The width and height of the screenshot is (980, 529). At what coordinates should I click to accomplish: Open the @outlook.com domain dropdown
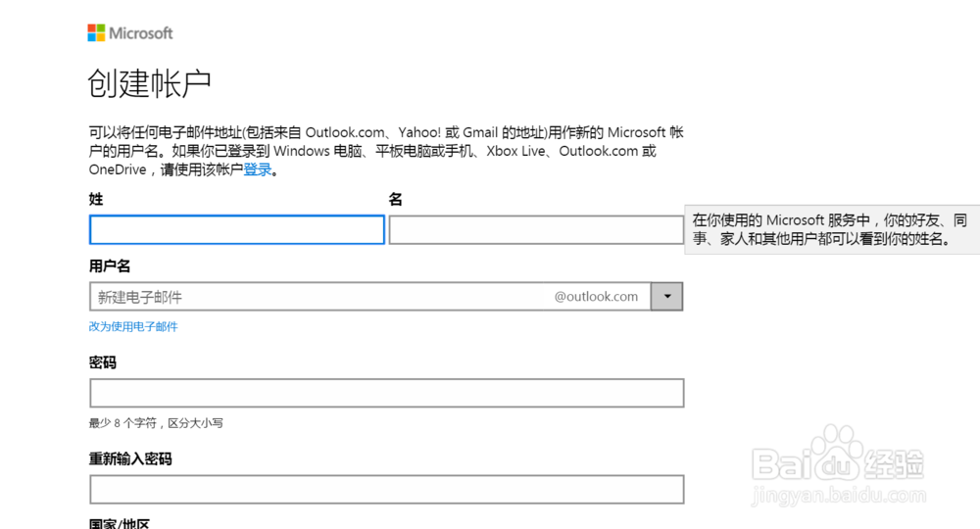(x=666, y=297)
